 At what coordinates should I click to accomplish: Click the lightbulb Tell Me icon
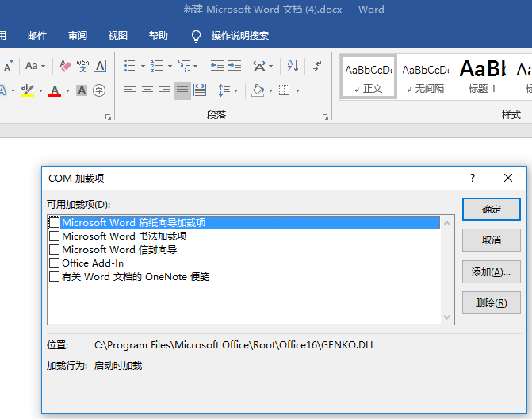click(196, 36)
